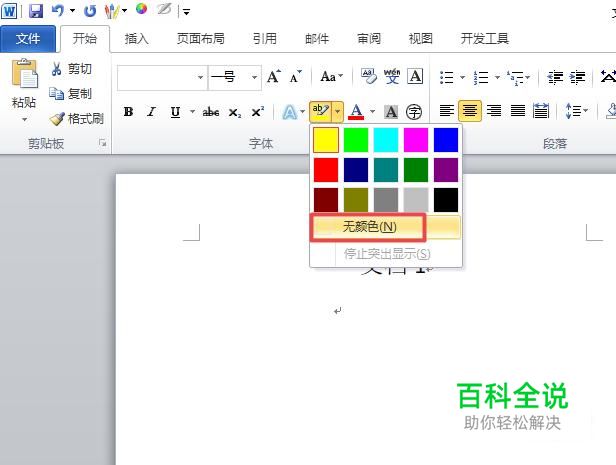Click the color wheel icon in quick access toolbar

click(x=141, y=9)
